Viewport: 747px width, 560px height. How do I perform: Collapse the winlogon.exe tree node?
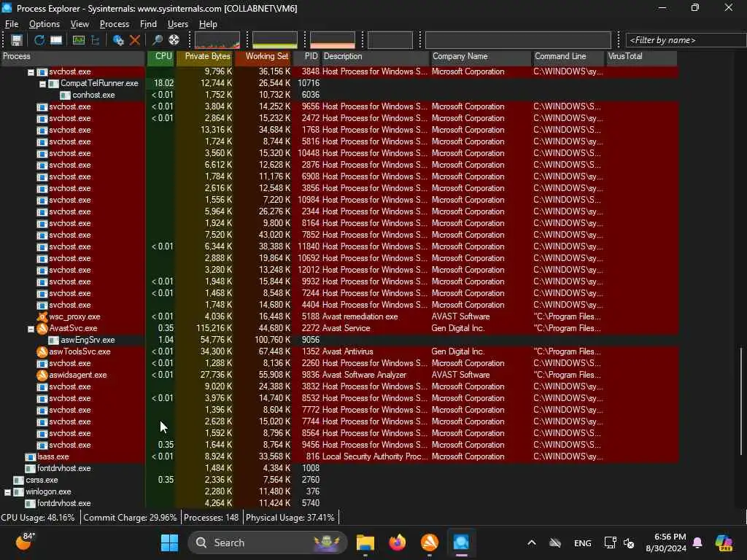(7, 492)
